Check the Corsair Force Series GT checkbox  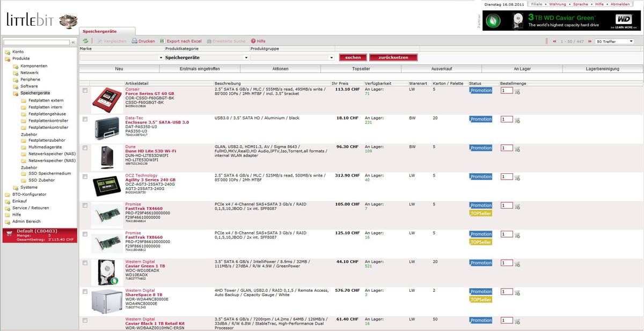click(85, 91)
